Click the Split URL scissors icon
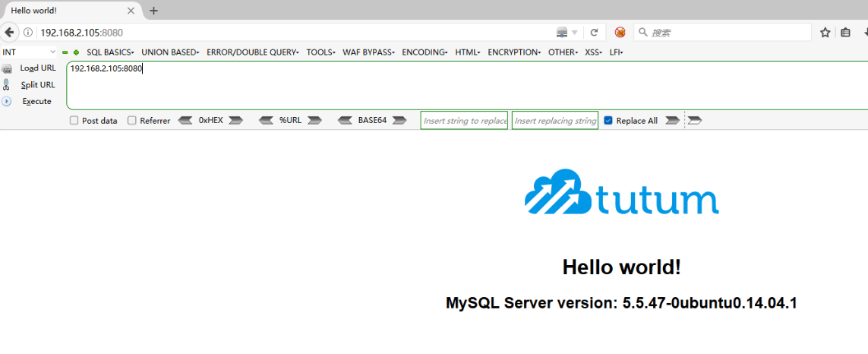This screenshot has width=868, height=354. [6, 85]
